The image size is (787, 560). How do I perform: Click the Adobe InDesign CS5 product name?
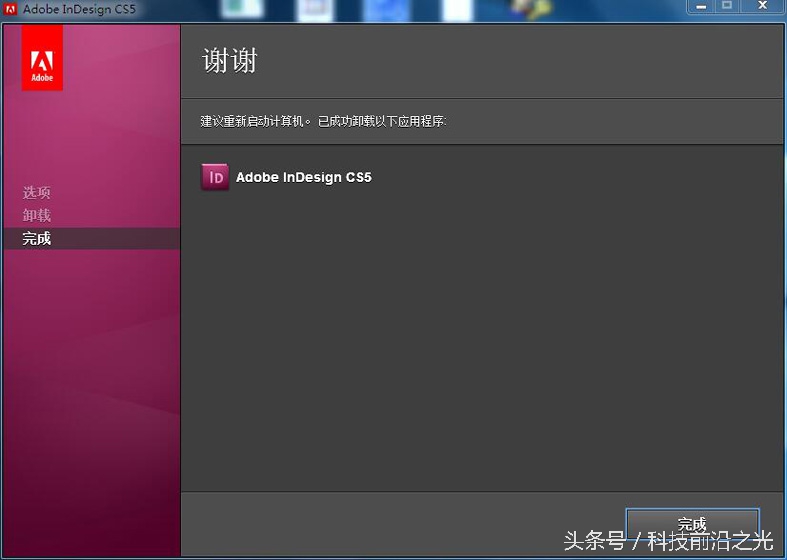(x=304, y=178)
